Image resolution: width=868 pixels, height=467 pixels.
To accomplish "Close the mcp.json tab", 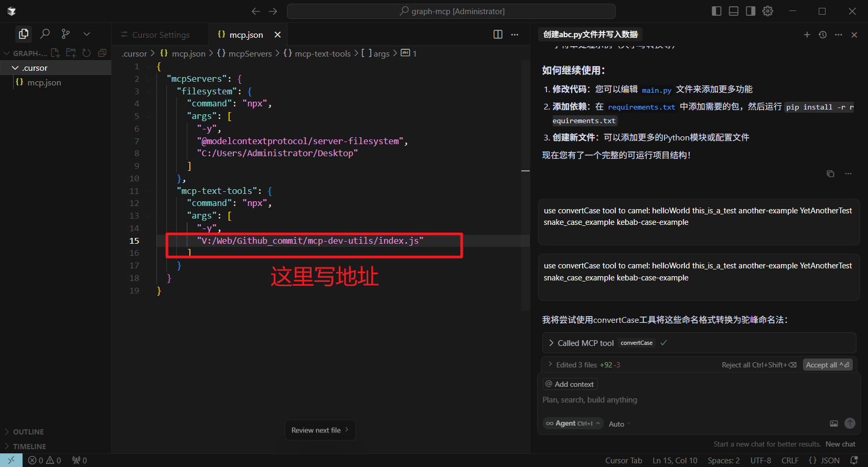I will point(277,35).
